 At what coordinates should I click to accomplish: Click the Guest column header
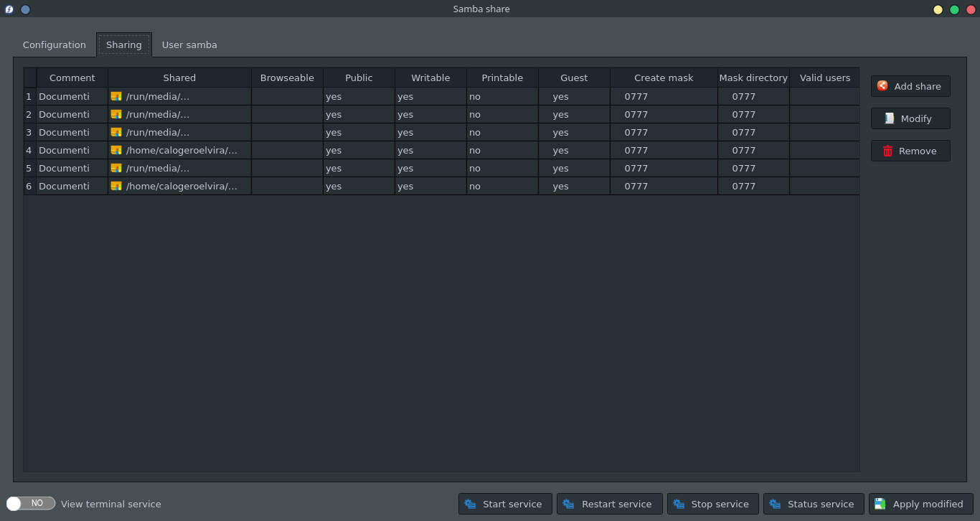[574, 78]
